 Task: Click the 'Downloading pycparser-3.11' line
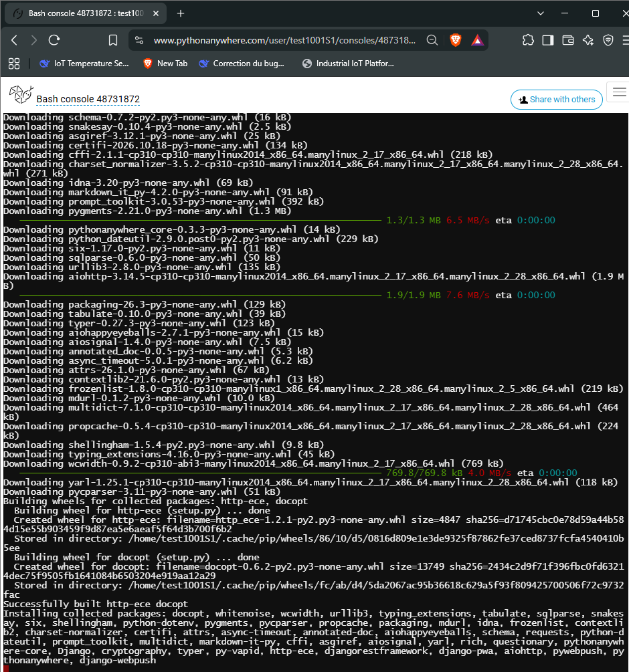142,491
